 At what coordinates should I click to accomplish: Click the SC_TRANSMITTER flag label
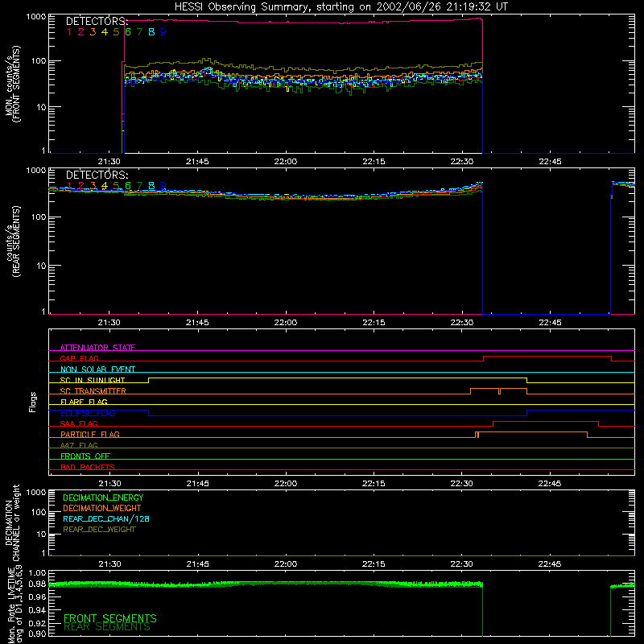(93, 391)
